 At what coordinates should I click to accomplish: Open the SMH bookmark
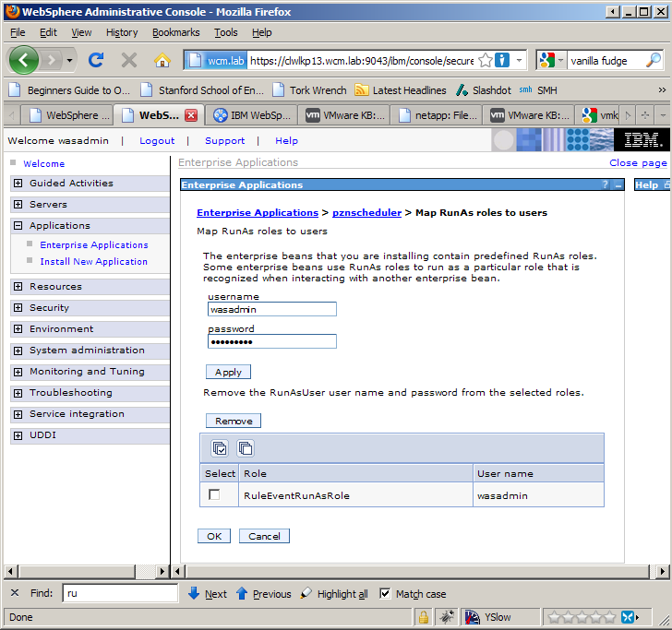[538, 90]
